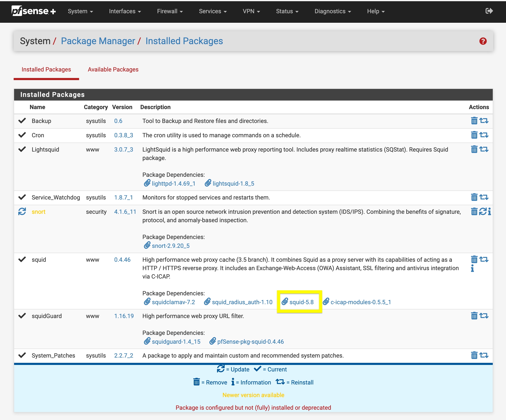Reinstall the System_Patches package
This screenshot has height=420, width=506.
click(x=483, y=355)
